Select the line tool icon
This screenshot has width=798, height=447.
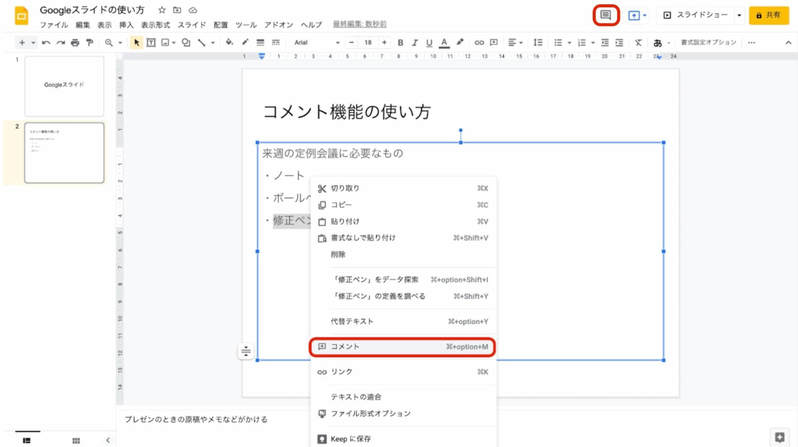pyautogui.click(x=202, y=43)
